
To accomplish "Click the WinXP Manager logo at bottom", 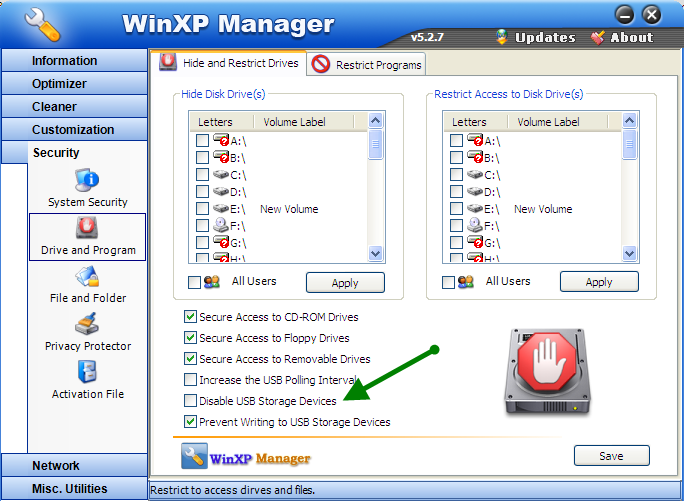I will click(x=246, y=456).
